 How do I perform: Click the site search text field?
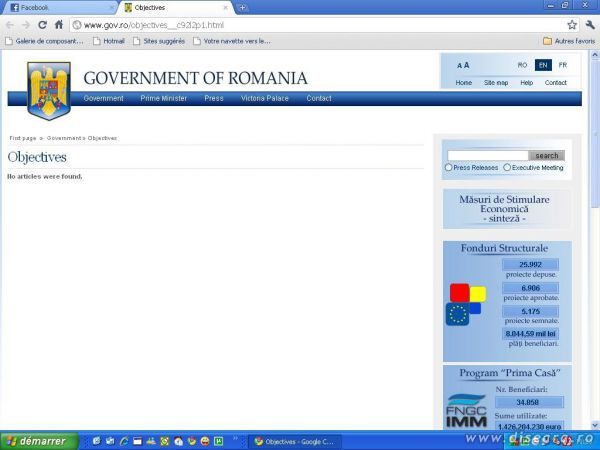pos(487,156)
